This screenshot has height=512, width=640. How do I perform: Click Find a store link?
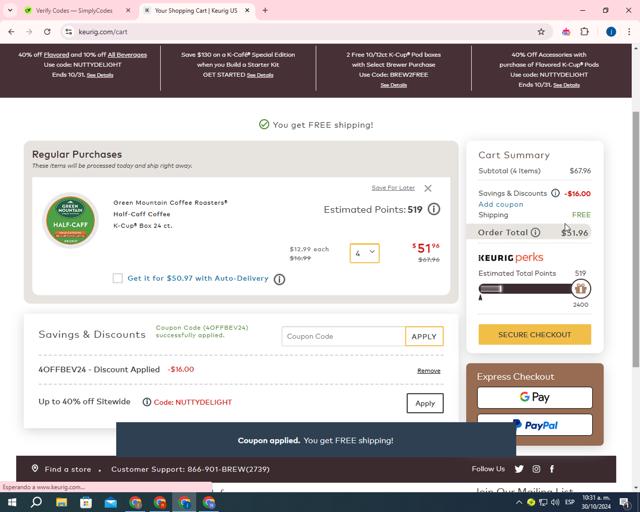68,469
